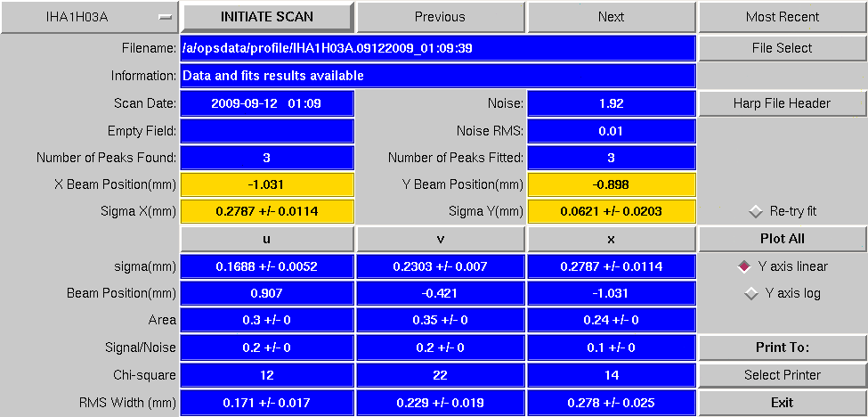Screen dimensions: 868x417
Task: Click v Signal/Noise value in middle column
Action: click(440, 347)
